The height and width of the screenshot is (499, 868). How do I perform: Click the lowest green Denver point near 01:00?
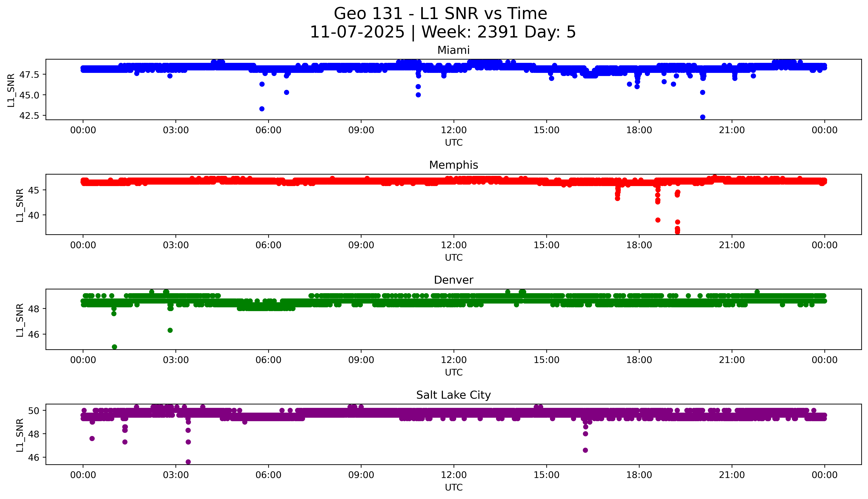coord(114,347)
